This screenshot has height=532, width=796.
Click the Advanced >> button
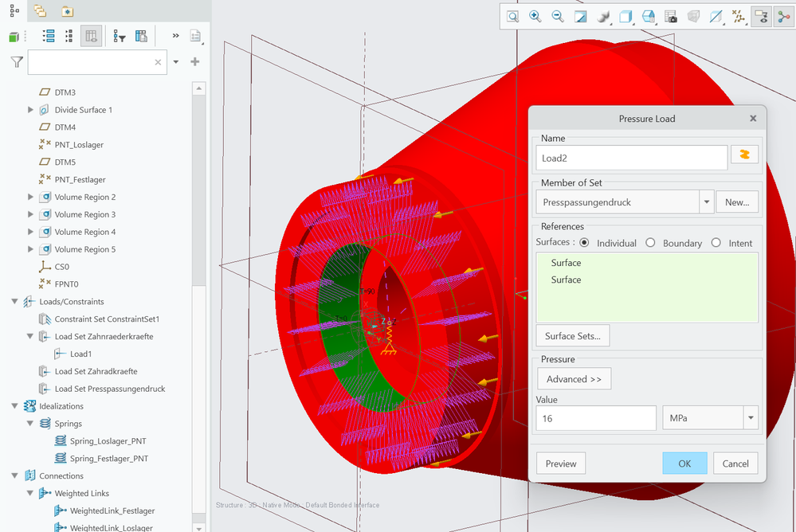pyautogui.click(x=574, y=379)
